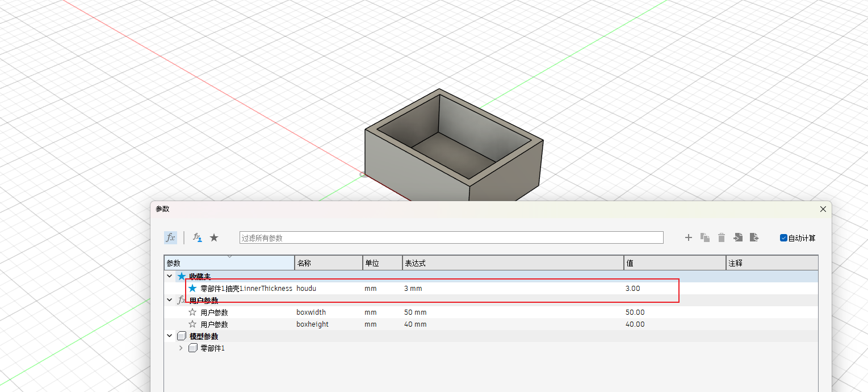Favorite the boxheight parameter star

click(x=192, y=324)
